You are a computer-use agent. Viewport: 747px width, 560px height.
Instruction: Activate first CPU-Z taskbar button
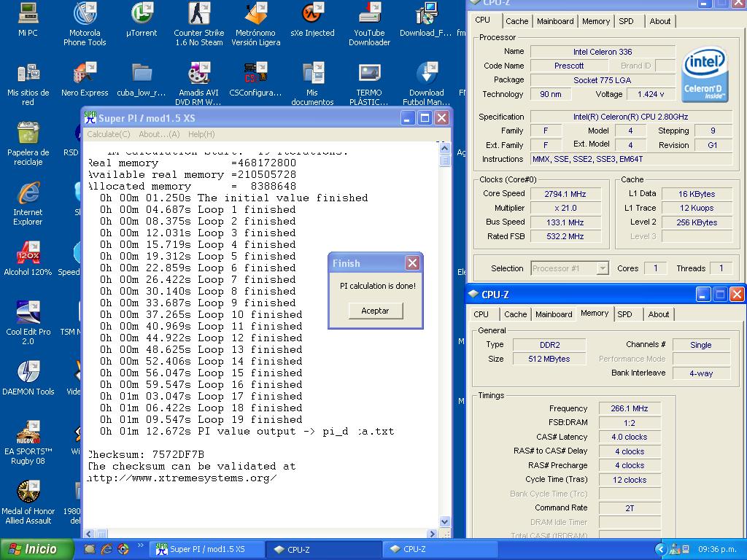(322, 549)
